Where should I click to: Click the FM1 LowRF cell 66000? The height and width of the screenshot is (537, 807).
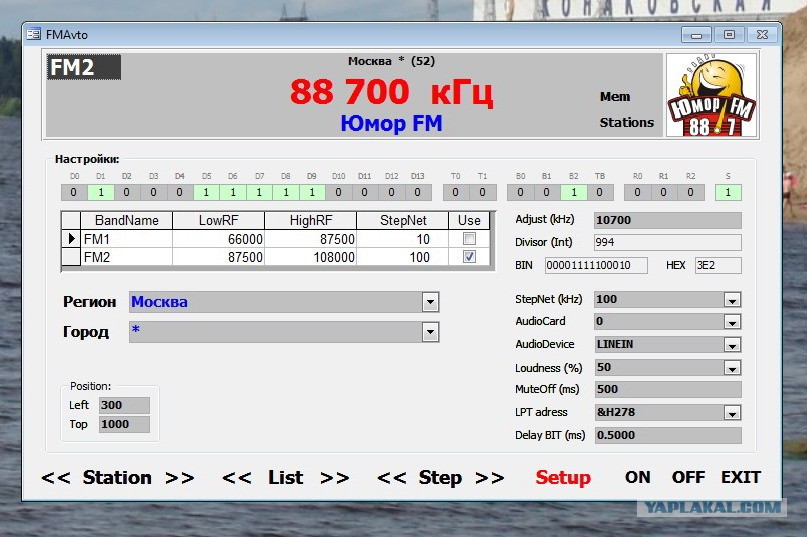(219, 239)
